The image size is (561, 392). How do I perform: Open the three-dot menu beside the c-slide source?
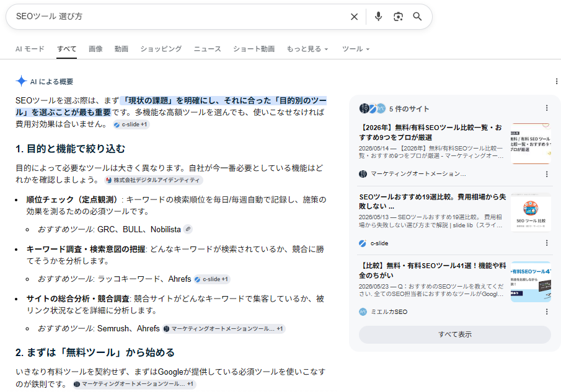[x=547, y=243]
